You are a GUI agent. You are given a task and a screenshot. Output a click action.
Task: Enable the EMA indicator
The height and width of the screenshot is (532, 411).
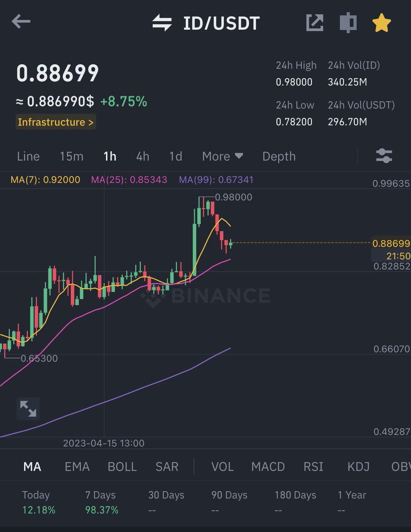pyautogui.click(x=77, y=466)
